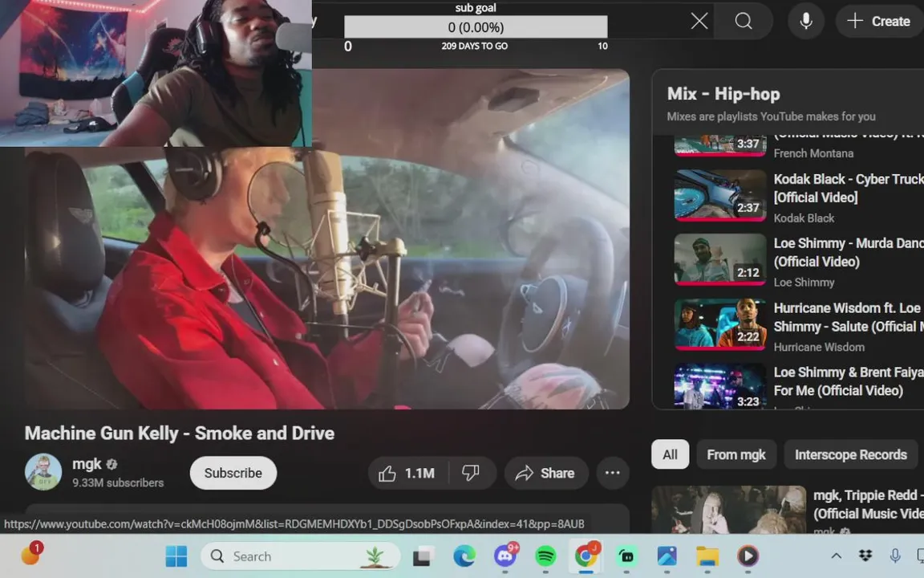
Task: Click the YouTube search magnifier button
Action: tap(743, 21)
